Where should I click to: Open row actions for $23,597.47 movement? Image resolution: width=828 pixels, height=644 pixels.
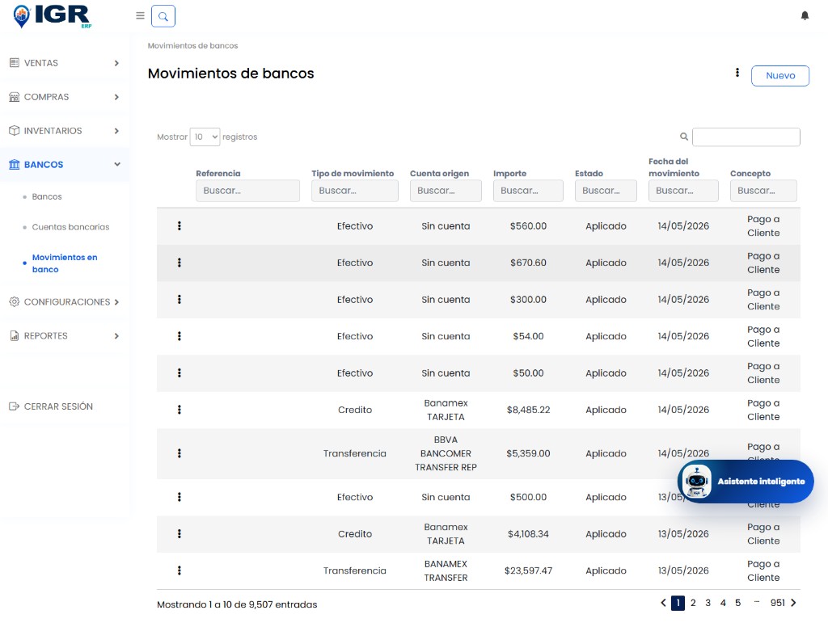[x=180, y=570]
